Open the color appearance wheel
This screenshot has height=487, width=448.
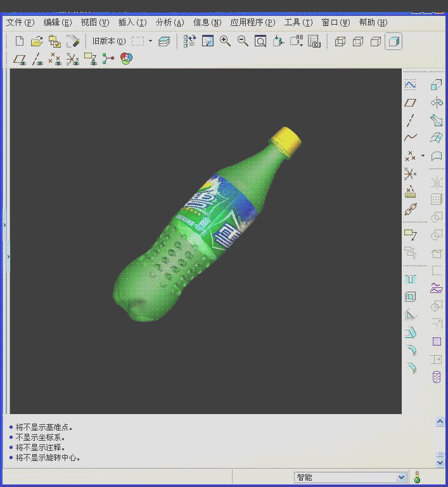coord(126,58)
